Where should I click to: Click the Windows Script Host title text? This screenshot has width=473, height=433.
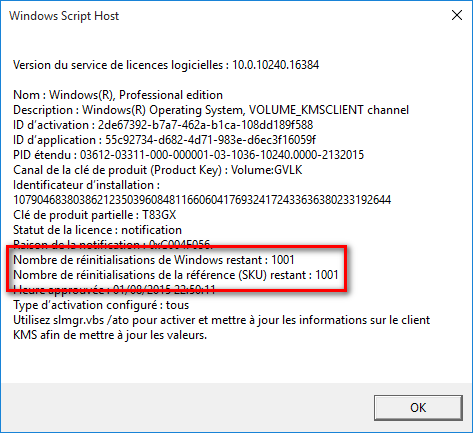[64, 16]
